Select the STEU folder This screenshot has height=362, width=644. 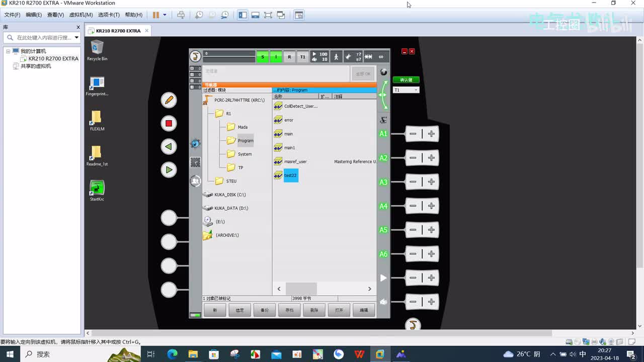226,181
